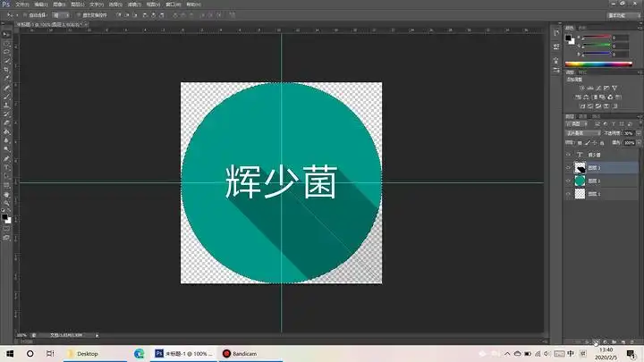Click the delete layer trash icon
Screen dimensions: 644x362
tap(631, 342)
